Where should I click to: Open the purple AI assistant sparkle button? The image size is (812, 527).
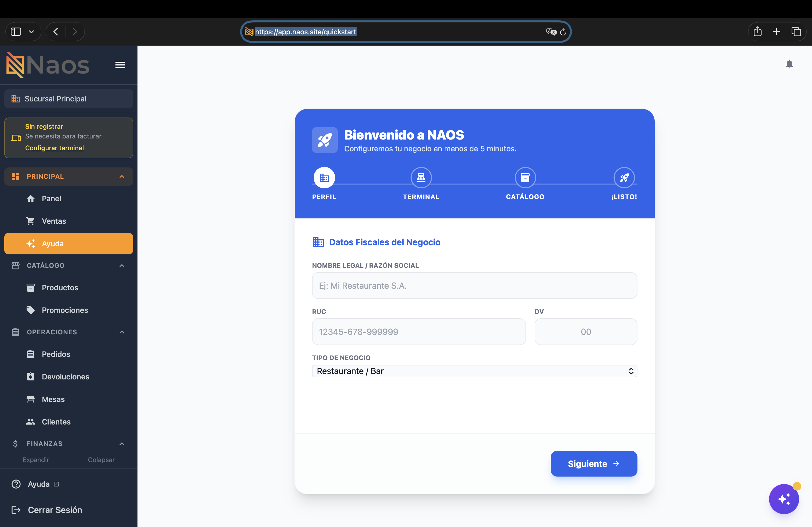click(784, 499)
